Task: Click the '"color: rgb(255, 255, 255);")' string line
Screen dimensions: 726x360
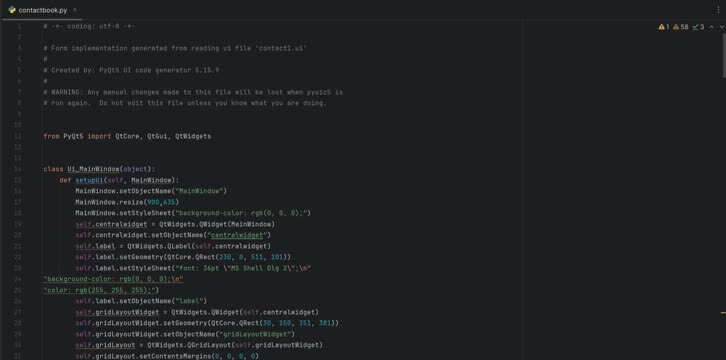Action: [101, 290]
